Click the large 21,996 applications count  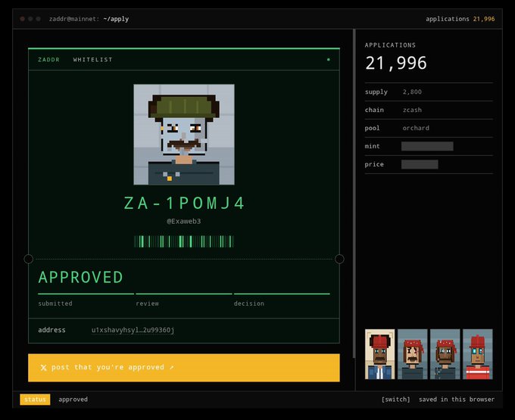click(x=396, y=63)
